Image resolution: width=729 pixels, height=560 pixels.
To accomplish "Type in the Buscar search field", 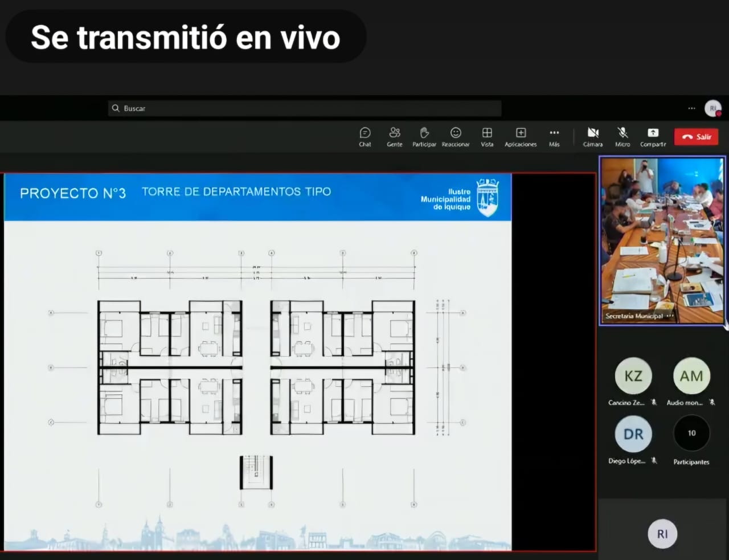I will tap(308, 108).
